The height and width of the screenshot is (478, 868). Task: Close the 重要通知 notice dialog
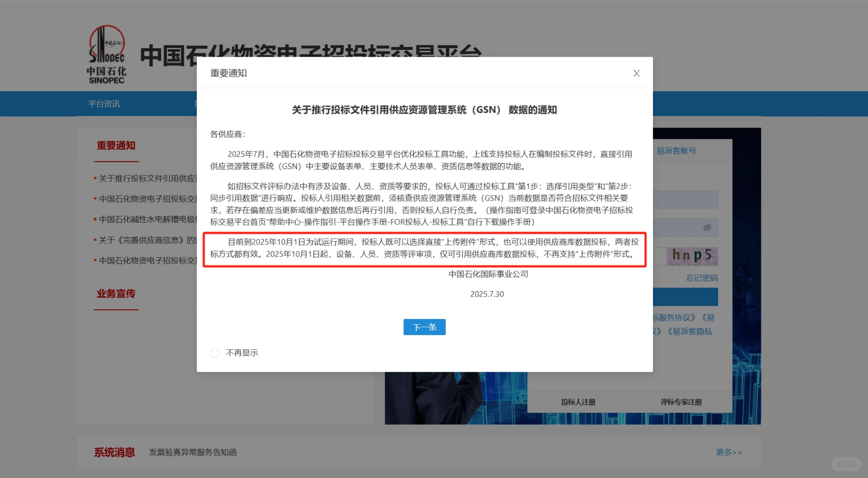[x=636, y=73]
